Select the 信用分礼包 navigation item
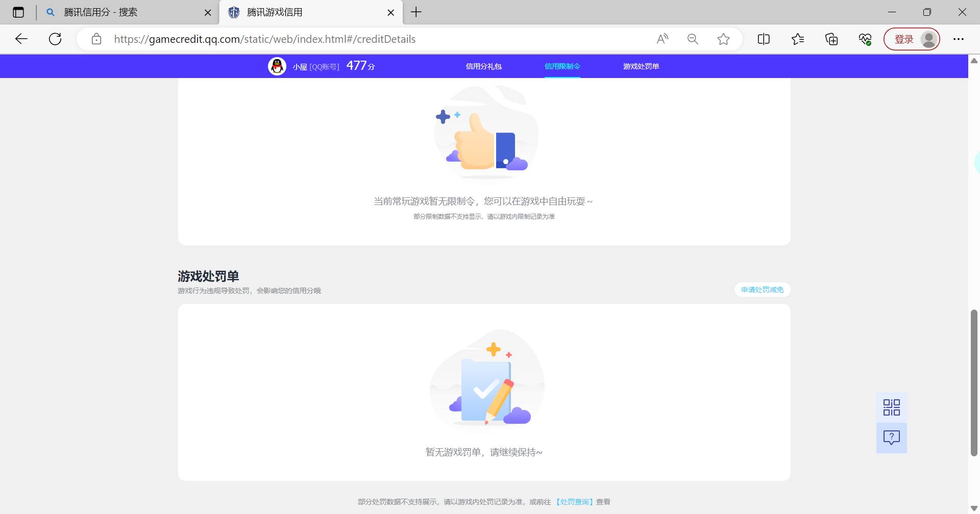Screen dimensions: 980x514 [483, 66]
